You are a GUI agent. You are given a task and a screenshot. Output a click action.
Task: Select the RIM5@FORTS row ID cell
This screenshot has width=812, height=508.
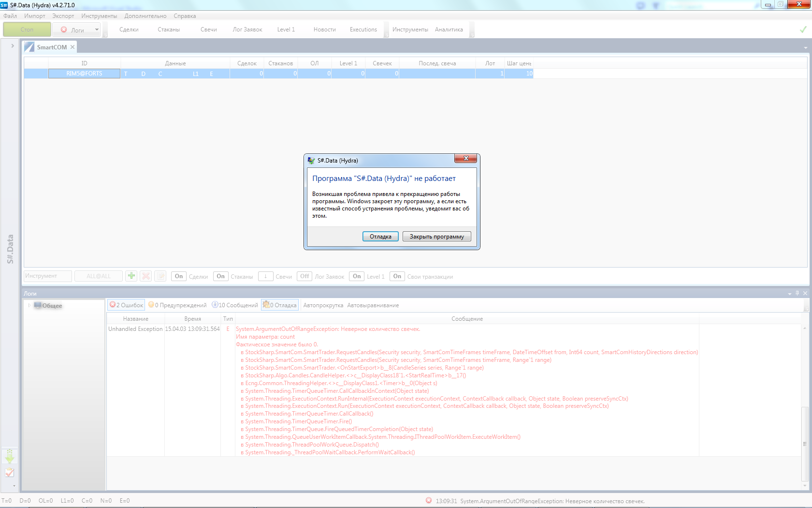(x=84, y=74)
